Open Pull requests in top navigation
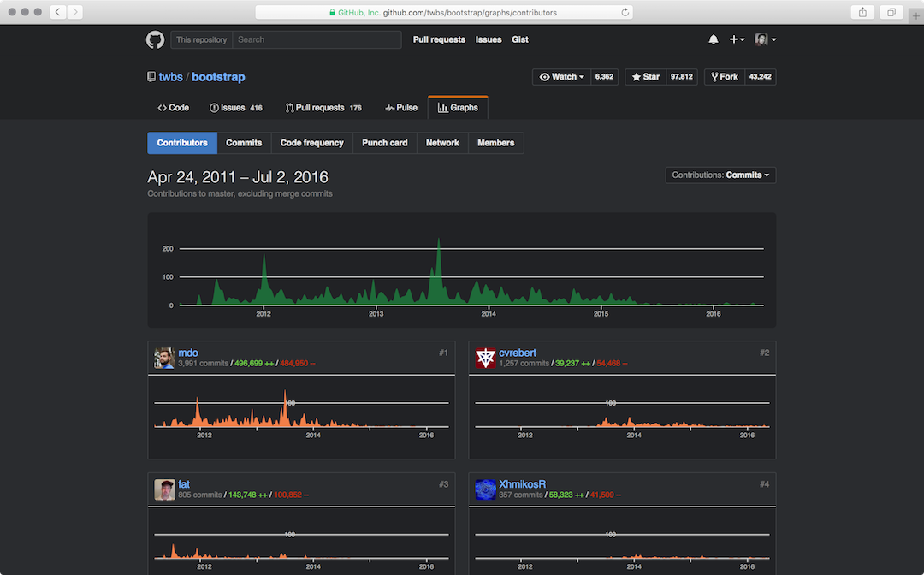The width and height of the screenshot is (924, 575). [439, 39]
